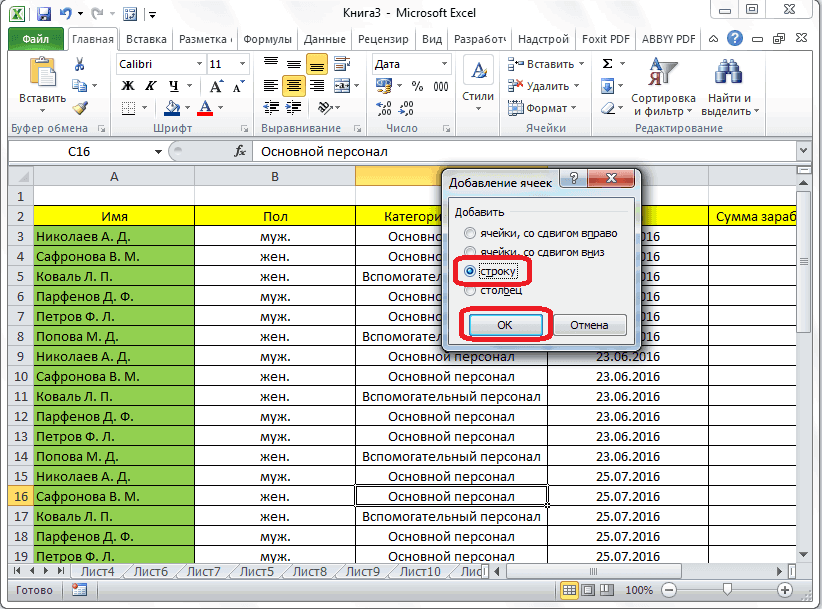822x609 pixels.
Task: Expand the Name Box dropdown for C16
Action: tap(158, 152)
